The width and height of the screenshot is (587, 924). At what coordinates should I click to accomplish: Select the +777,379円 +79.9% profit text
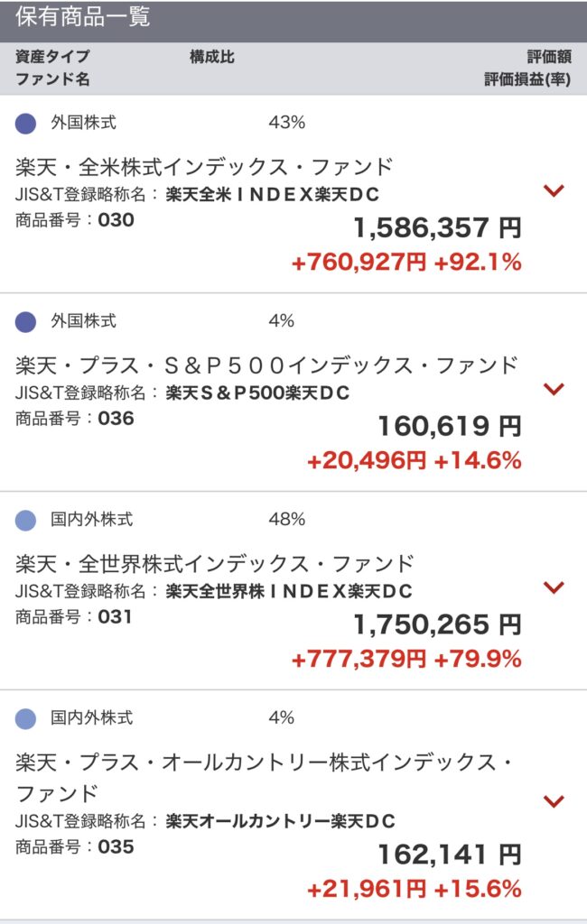(406, 659)
